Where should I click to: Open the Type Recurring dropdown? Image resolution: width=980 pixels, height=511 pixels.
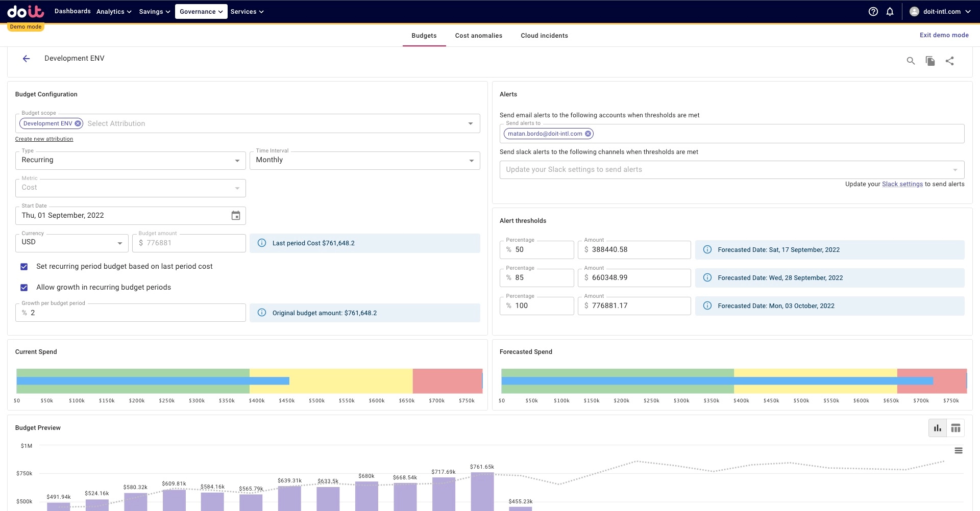pos(131,160)
